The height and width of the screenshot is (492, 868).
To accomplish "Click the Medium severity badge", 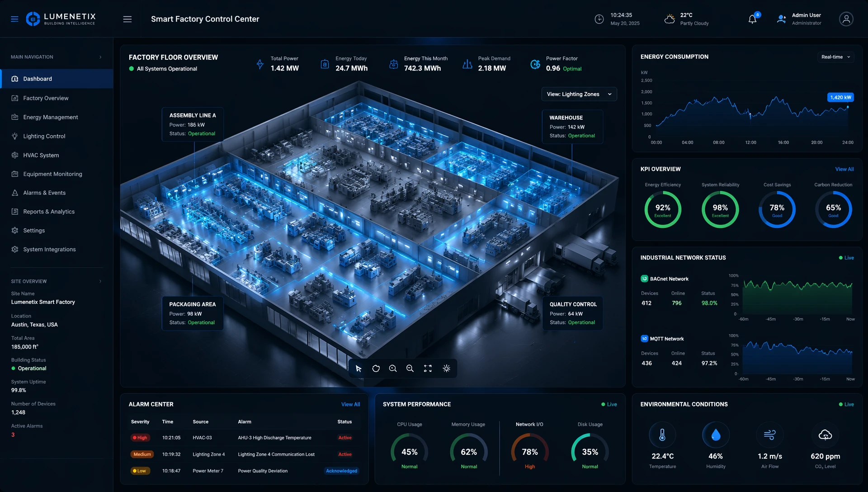I will click(142, 454).
